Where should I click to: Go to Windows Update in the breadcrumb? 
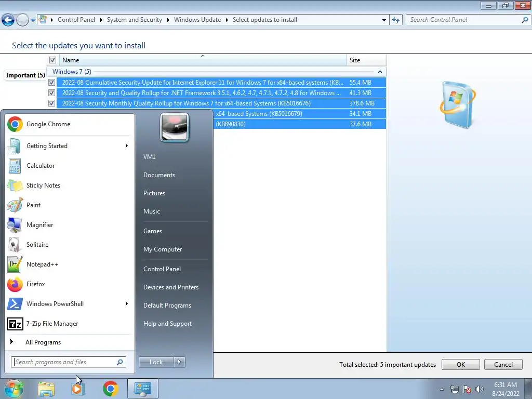pos(197,20)
